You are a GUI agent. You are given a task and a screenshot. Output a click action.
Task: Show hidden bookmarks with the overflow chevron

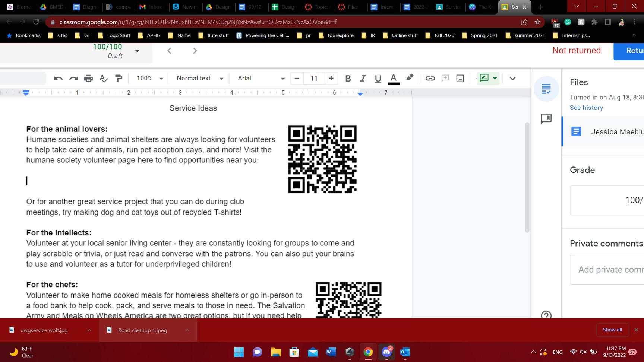tap(634, 35)
